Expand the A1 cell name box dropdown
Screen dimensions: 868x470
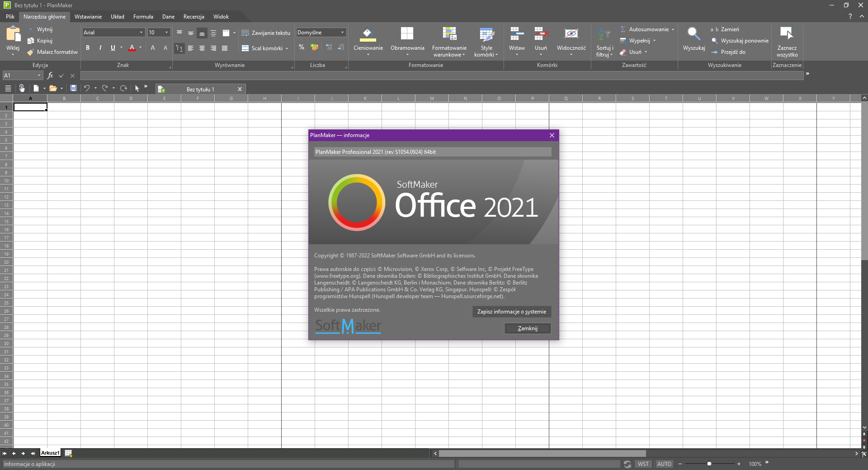(x=39, y=76)
